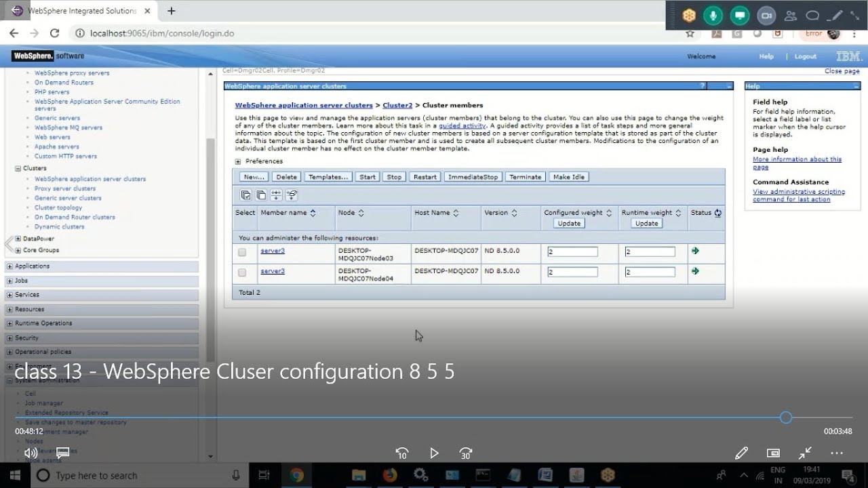Viewport: 868px width, 488px height.
Task: Open WebSphere MQ servers in navigation tree
Action: 68,127
